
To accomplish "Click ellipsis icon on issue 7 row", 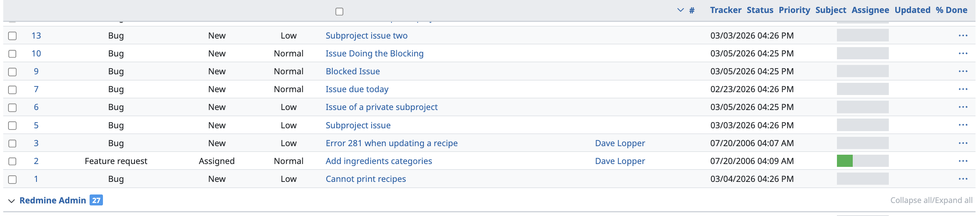I will coord(963,89).
